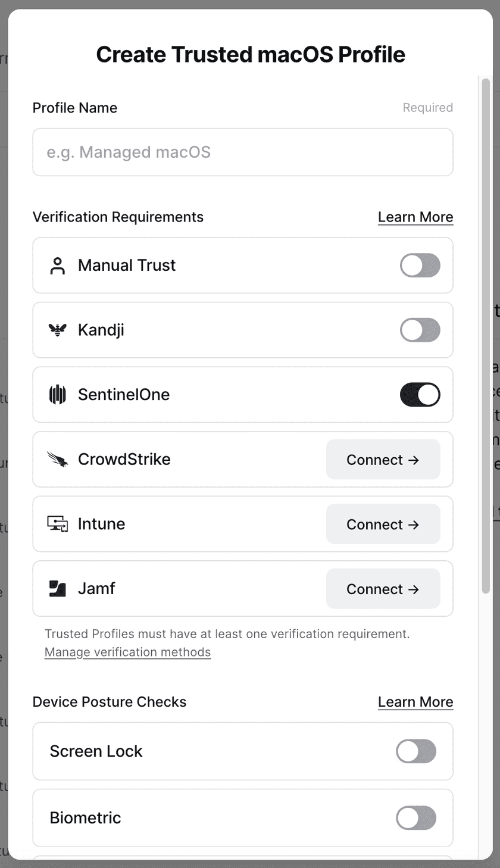This screenshot has height=868, width=500.
Task: Click the Create Trusted macOS Profile heading
Action: coord(251,55)
